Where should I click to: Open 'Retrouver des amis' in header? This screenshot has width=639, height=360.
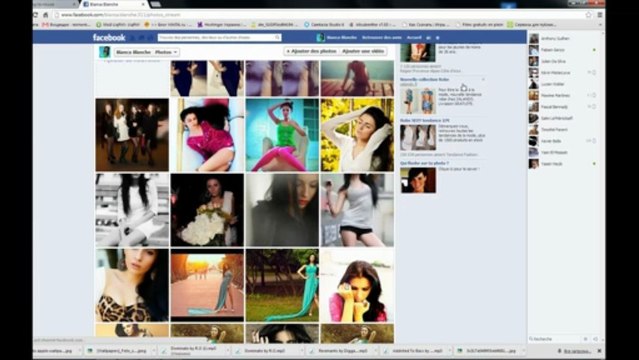(381, 38)
